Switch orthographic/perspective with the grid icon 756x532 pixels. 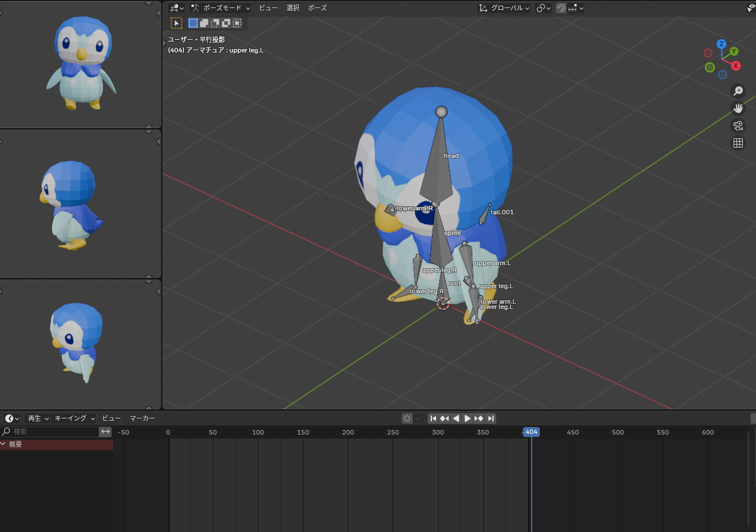pos(738,143)
